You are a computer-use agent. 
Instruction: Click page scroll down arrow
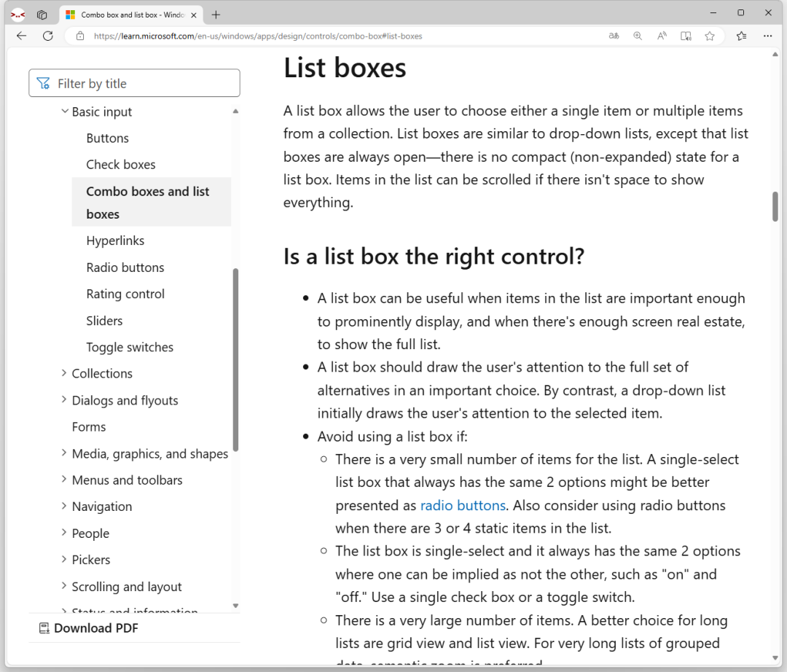coord(775,658)
